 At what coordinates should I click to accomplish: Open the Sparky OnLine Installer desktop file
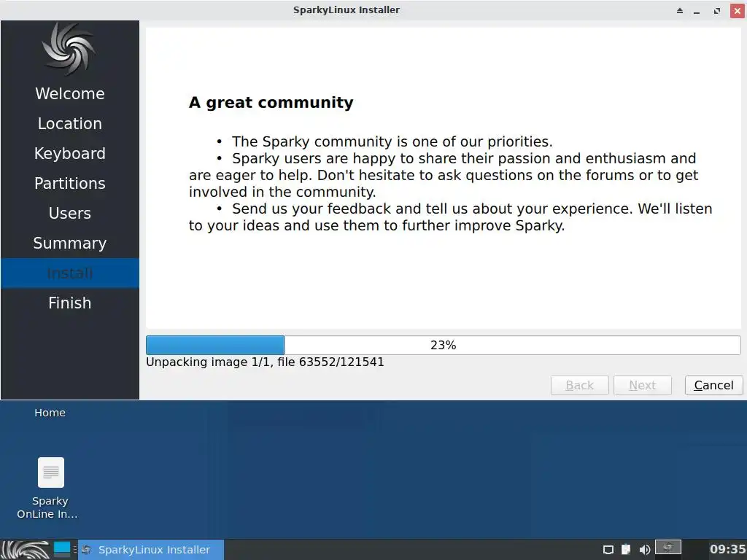(50, 489)
